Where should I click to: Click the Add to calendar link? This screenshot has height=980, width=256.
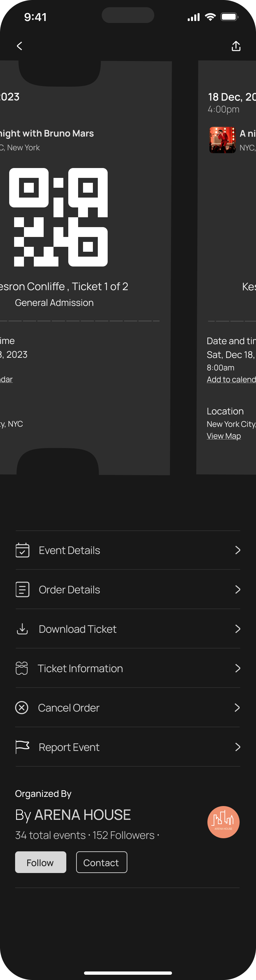[x=231, y=379]
